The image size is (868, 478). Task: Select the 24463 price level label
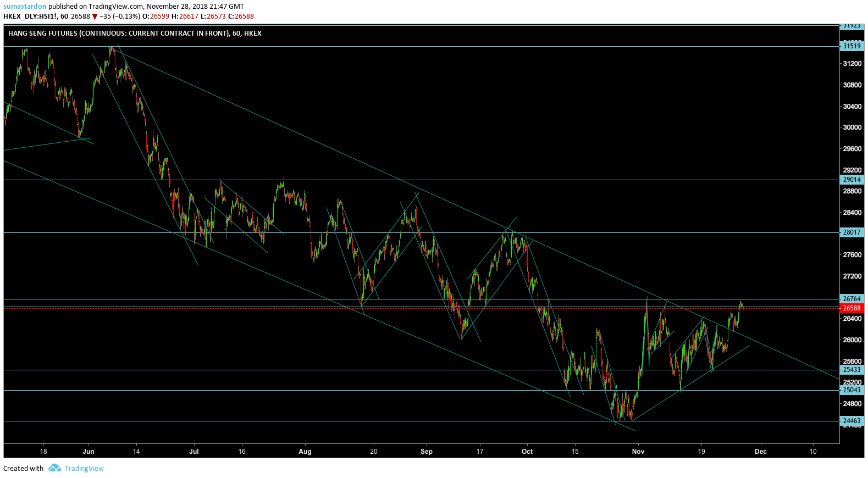(x=852, y=421)
